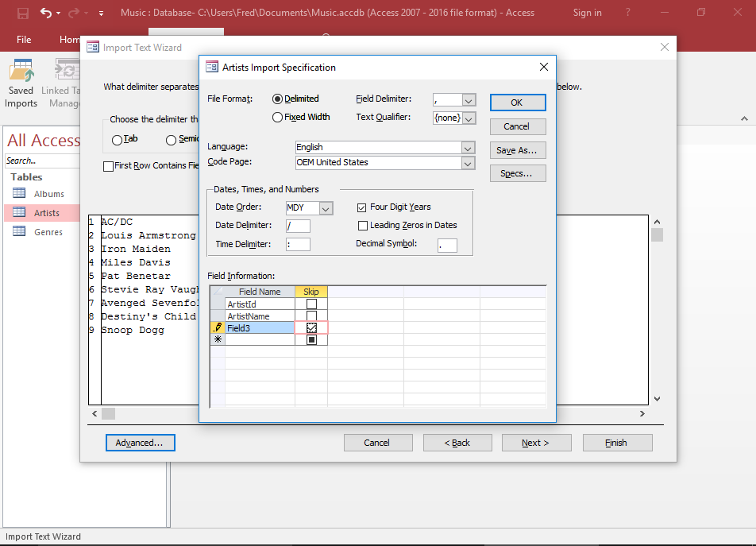Open the Customize Quick Access Toolbar arrow

(x=102, y=14)
